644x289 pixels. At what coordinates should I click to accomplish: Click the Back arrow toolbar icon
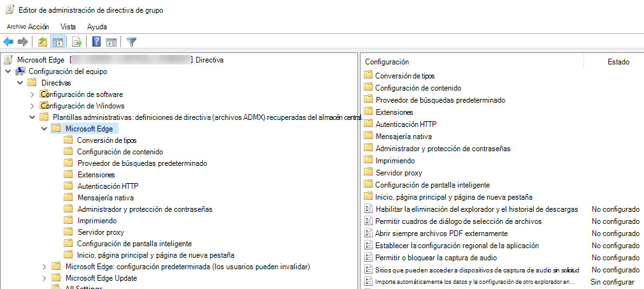[8, 41]
